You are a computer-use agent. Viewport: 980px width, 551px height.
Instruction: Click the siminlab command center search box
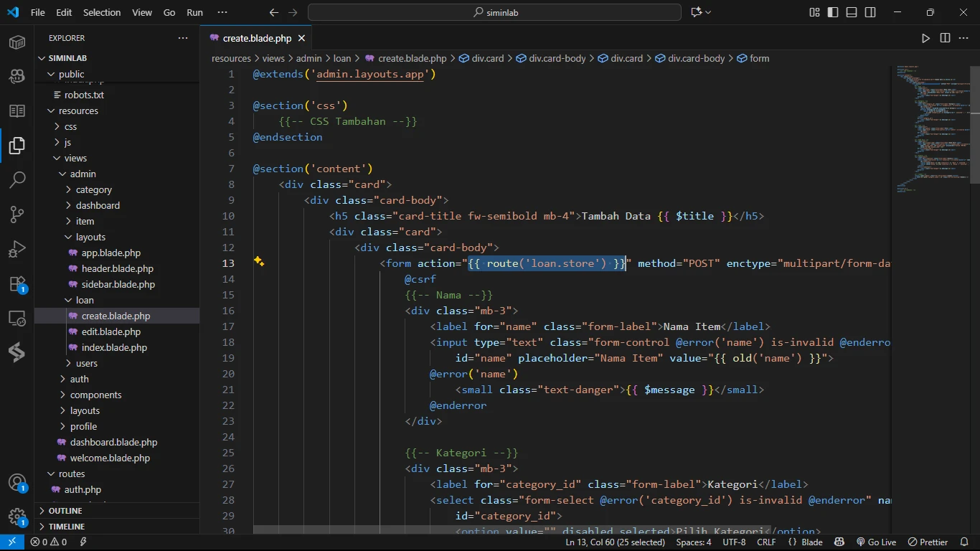coord(494,12)
